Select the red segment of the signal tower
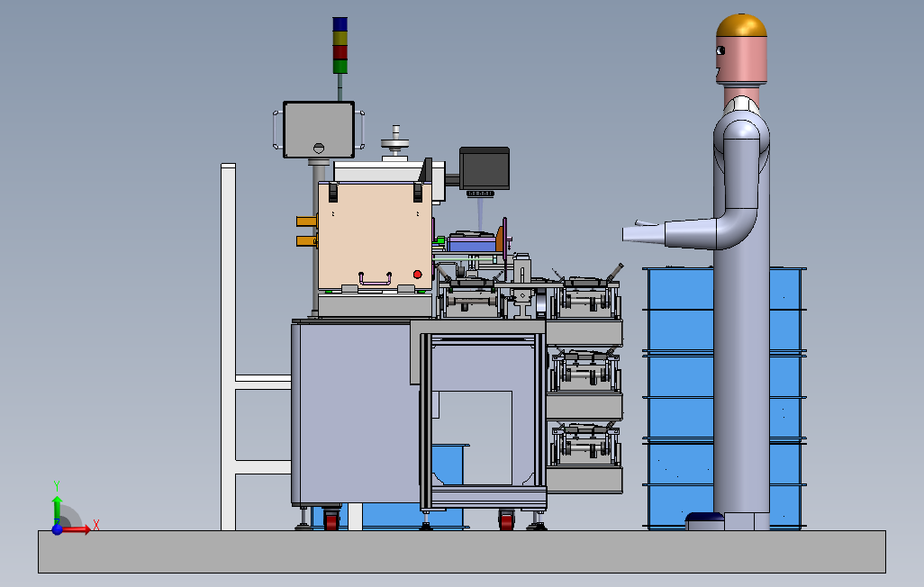 pos(340,52)
